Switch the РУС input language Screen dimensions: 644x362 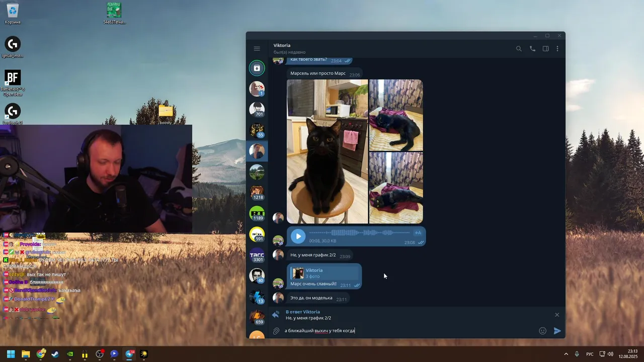point(590,354)
